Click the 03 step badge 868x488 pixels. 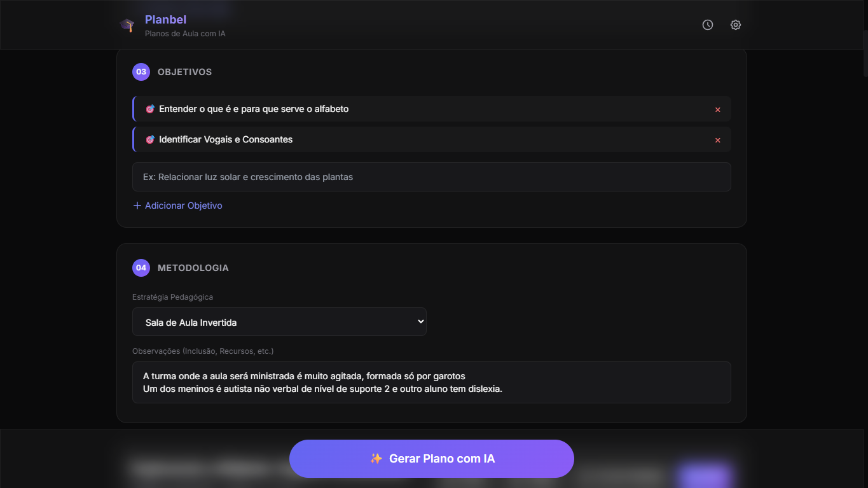pos(141,72)
